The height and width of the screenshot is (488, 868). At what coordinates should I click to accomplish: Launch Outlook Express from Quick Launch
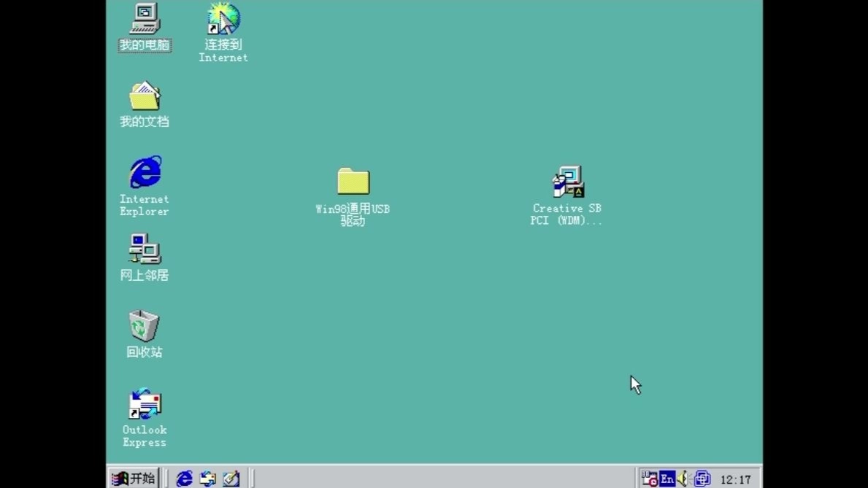pyautogui.click(x=208, y=479)
